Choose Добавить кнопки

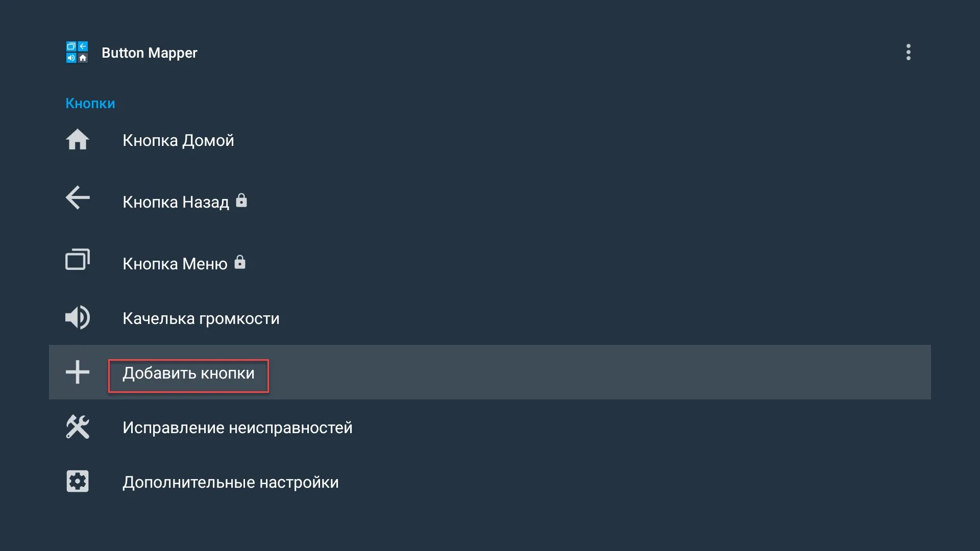188,373
